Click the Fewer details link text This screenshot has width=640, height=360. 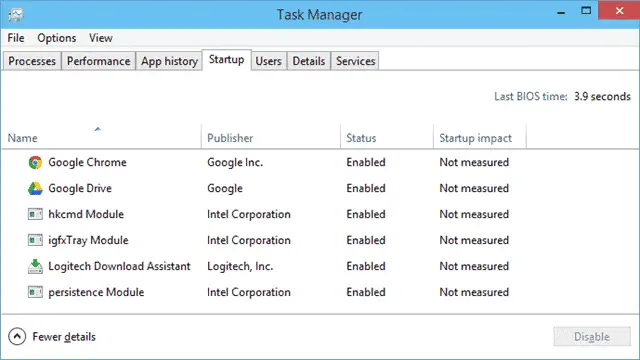(x=64, y=337)
